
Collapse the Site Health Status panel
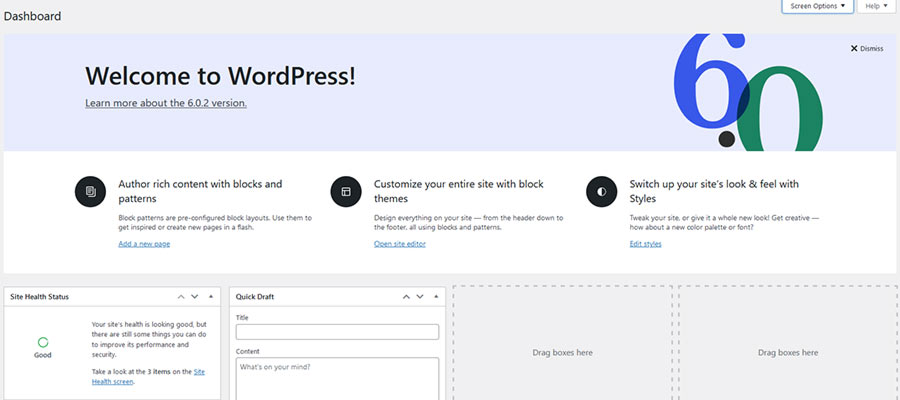[x=210, y=297]
